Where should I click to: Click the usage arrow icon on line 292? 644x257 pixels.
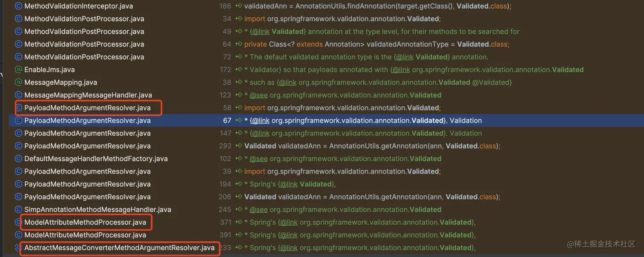click(x=238, y=146)
